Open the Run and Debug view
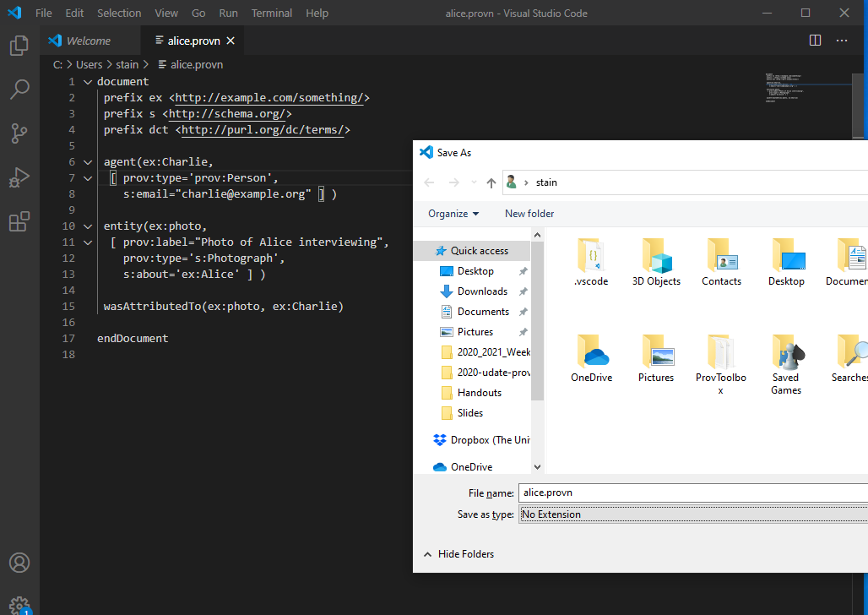Screen dimensions: 868x615 (19, 178)
